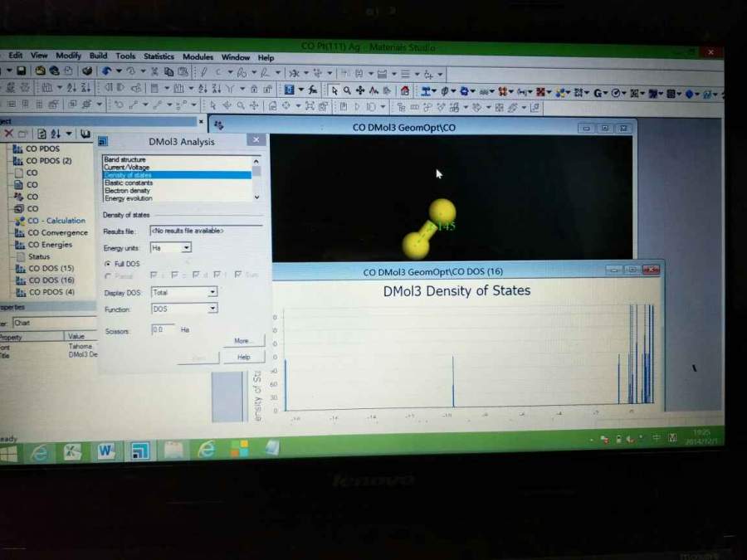Open the Build menu
Image resolution: width=747 pixels, height=560 pixels.
pyautogui.click(x=98, y=56)
